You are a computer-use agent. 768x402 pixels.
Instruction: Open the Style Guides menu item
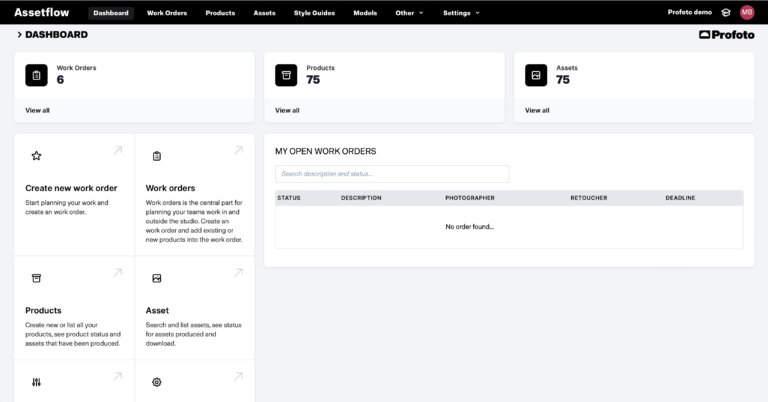point(314,13)
